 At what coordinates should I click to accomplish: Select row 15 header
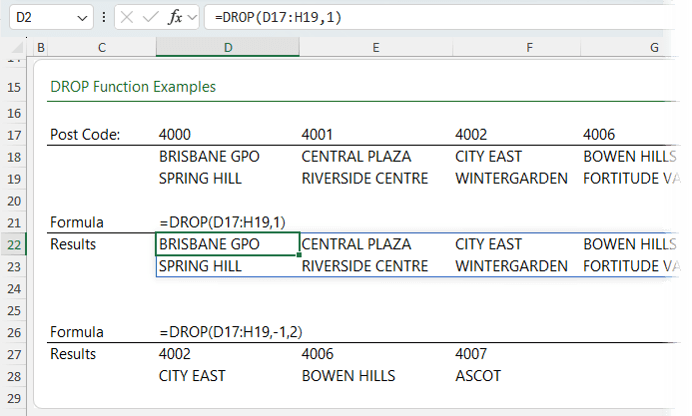pos(14,87)
